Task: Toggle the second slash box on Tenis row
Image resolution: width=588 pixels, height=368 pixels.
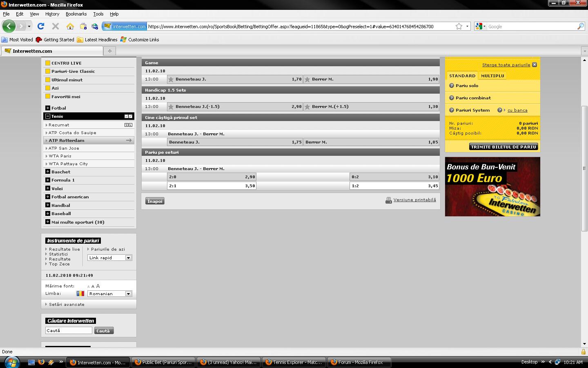Action: (x=131, y=116)
